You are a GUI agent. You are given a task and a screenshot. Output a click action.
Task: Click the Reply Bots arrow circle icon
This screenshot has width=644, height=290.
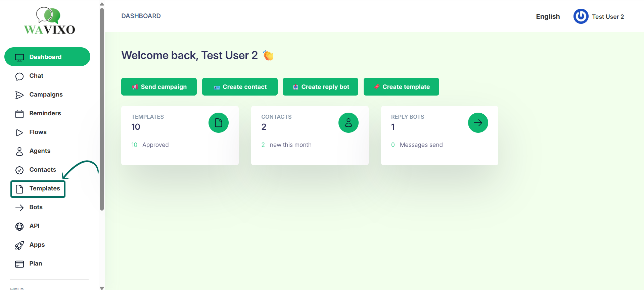point(478,123)
